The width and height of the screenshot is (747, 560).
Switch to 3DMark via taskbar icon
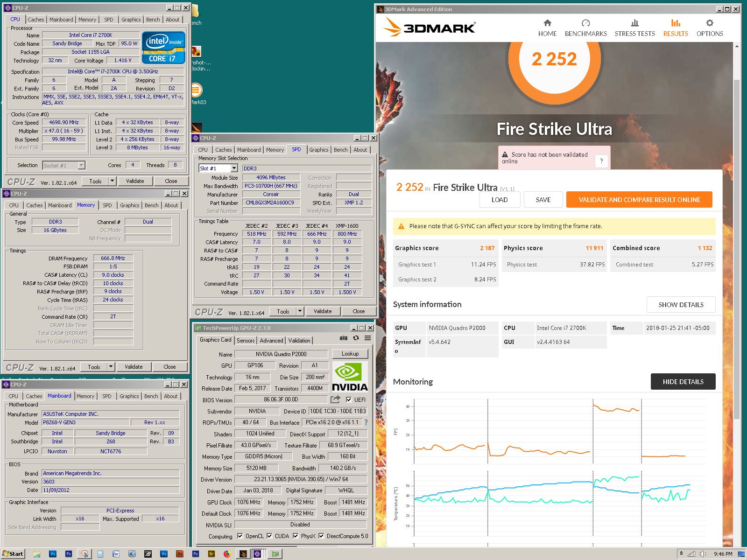243,554
